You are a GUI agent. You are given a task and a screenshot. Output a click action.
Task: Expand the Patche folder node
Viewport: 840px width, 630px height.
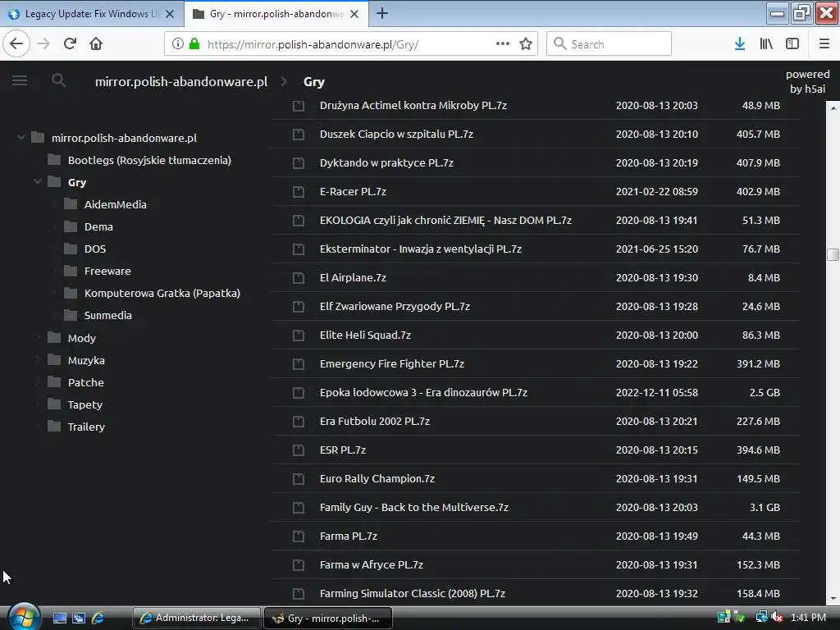pos(38,382)
